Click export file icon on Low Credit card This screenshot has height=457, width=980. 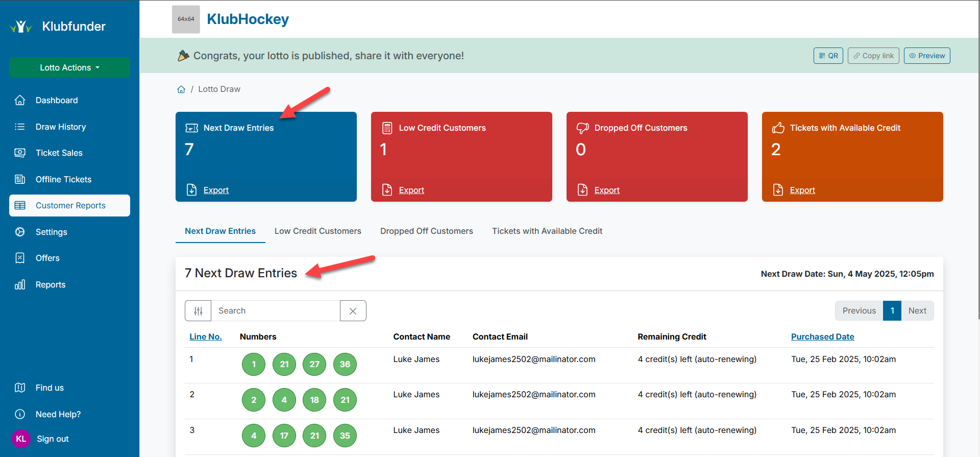click(x=387, y=190)
